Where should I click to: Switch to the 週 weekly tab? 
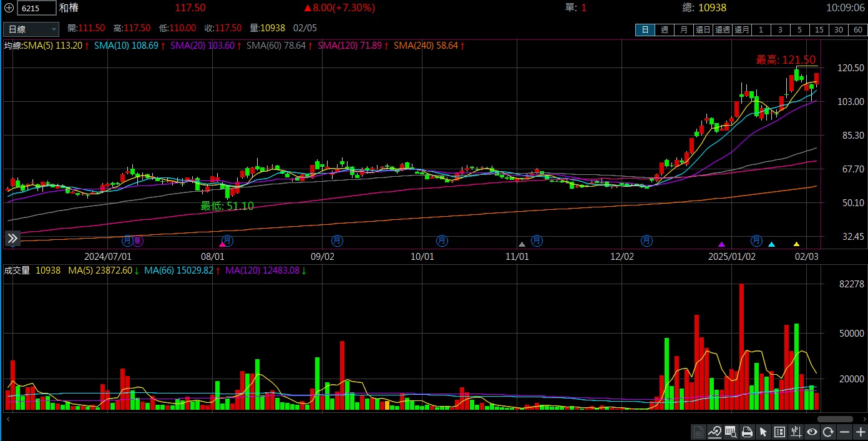point(665,29)
